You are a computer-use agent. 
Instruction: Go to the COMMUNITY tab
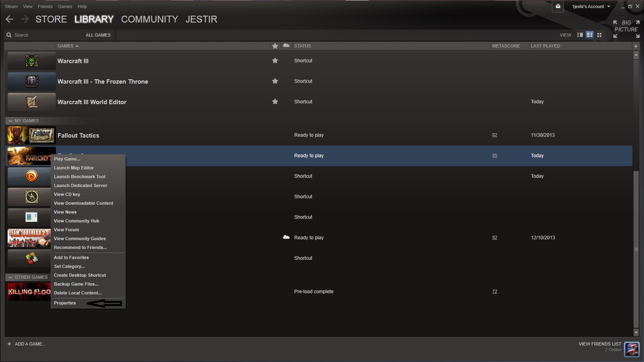click(149, 19)
